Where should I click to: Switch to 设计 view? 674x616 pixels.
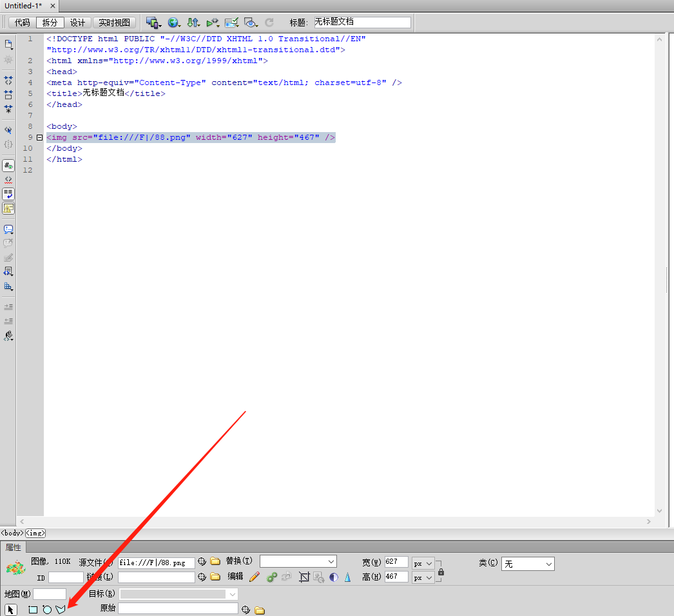click(77, 22)
